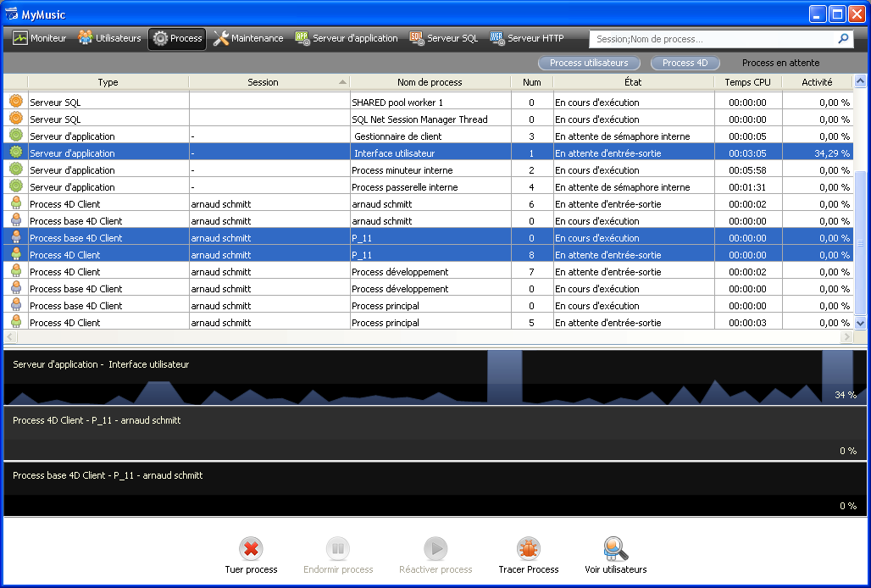
Task: Click orange gear icon of SHARED pool worker 1
Action: (16, 101)
